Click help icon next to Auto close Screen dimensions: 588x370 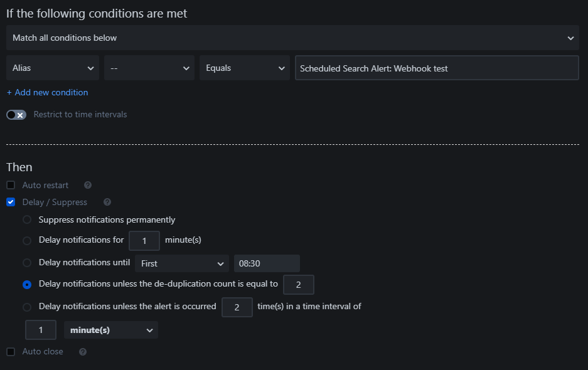pos(83,352)
